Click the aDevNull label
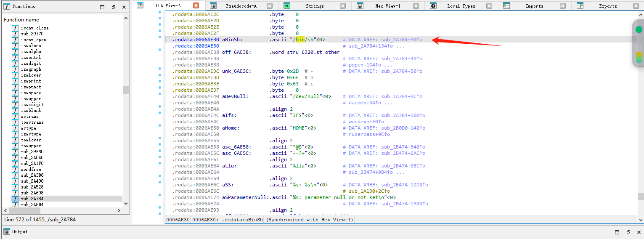 coord(235,96)
